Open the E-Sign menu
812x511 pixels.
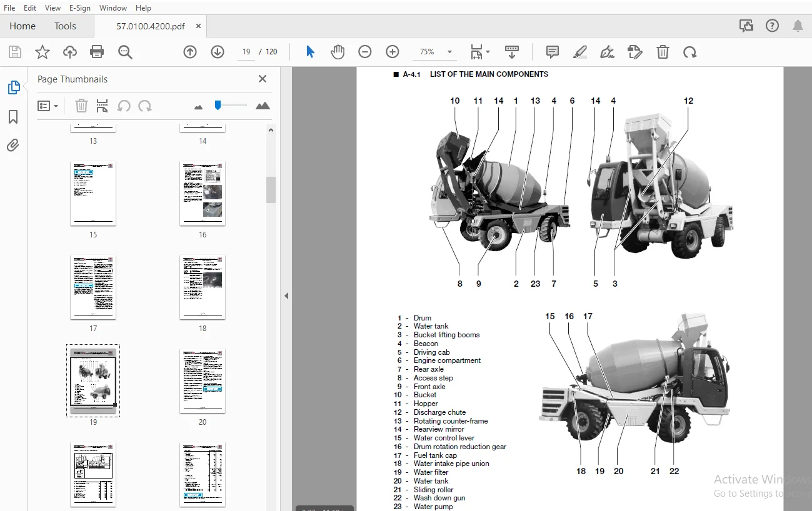tap(80, 7)
